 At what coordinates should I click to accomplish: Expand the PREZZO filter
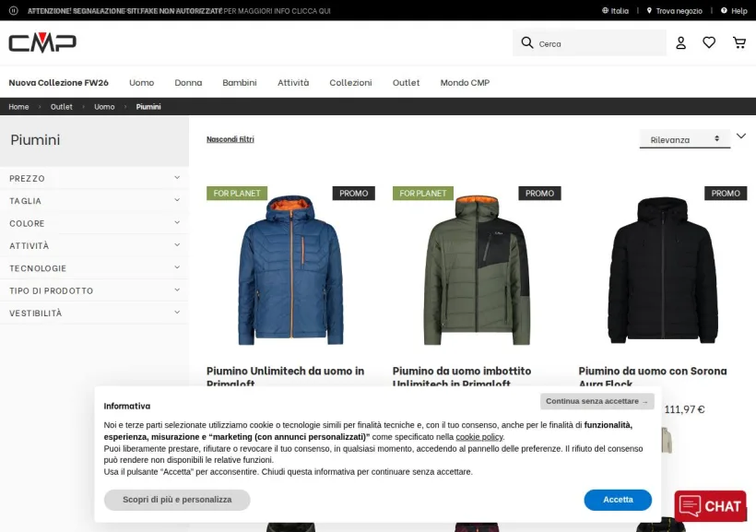click(94, 178)
